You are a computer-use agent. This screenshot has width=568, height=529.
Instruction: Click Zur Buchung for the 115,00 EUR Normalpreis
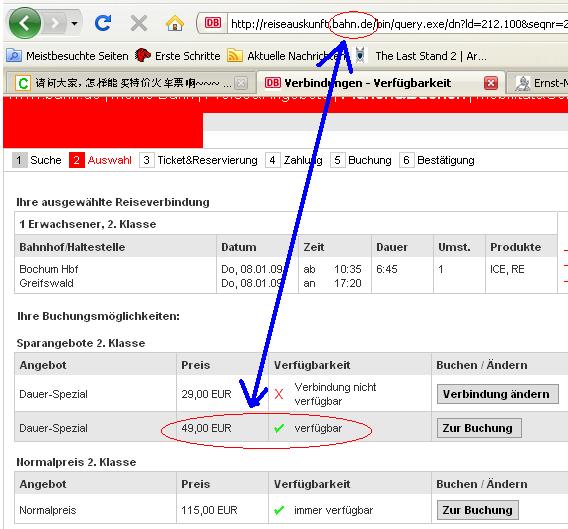pos(477,510)
